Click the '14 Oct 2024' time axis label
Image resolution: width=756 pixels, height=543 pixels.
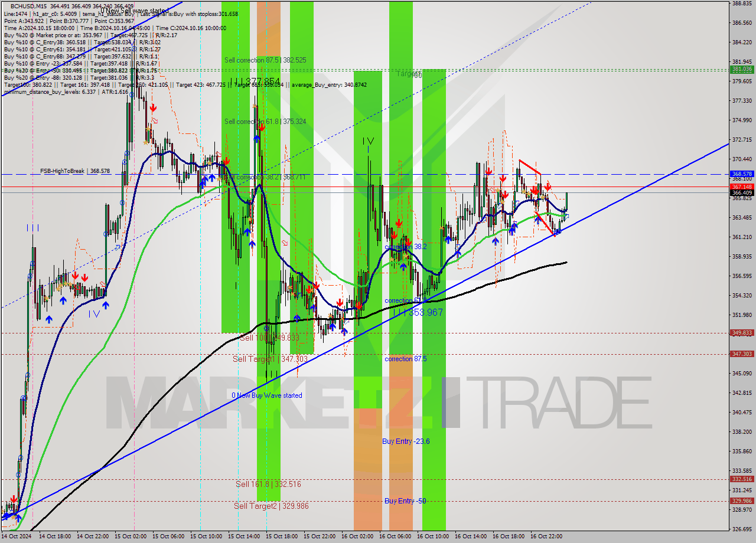[x=17, y=537]
